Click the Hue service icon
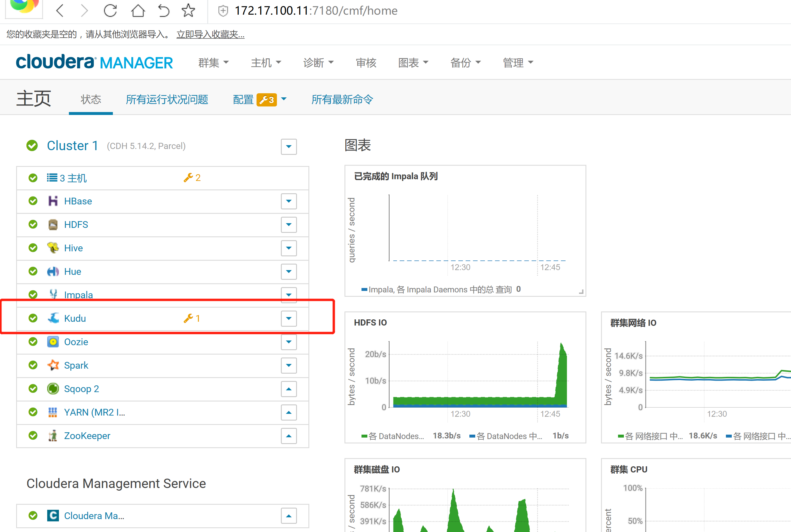Image resolution: width=791 pixels, height=532 pixels. click(x=53, y=272)
